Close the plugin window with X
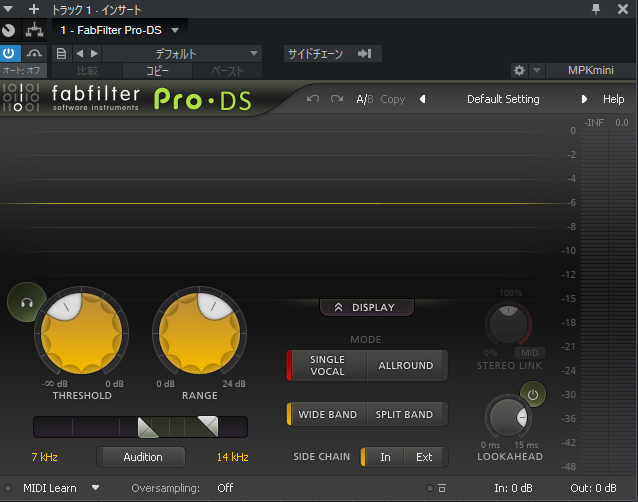The width and height of the screenshot is (638, 502). click(x=623, y=9)
